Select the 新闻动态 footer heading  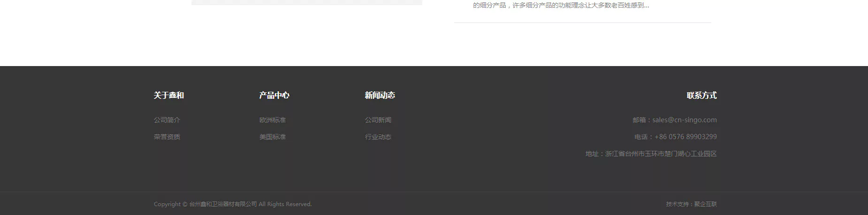click(380, 95)
